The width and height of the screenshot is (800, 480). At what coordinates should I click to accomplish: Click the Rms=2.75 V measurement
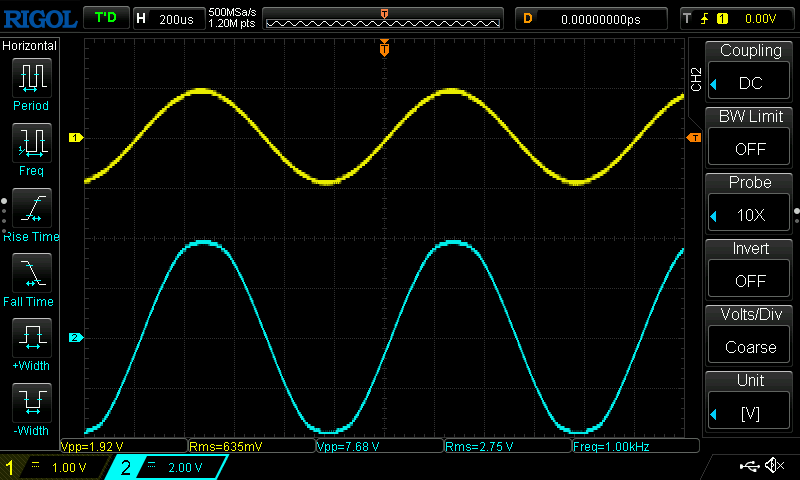(x=508, y=446)
